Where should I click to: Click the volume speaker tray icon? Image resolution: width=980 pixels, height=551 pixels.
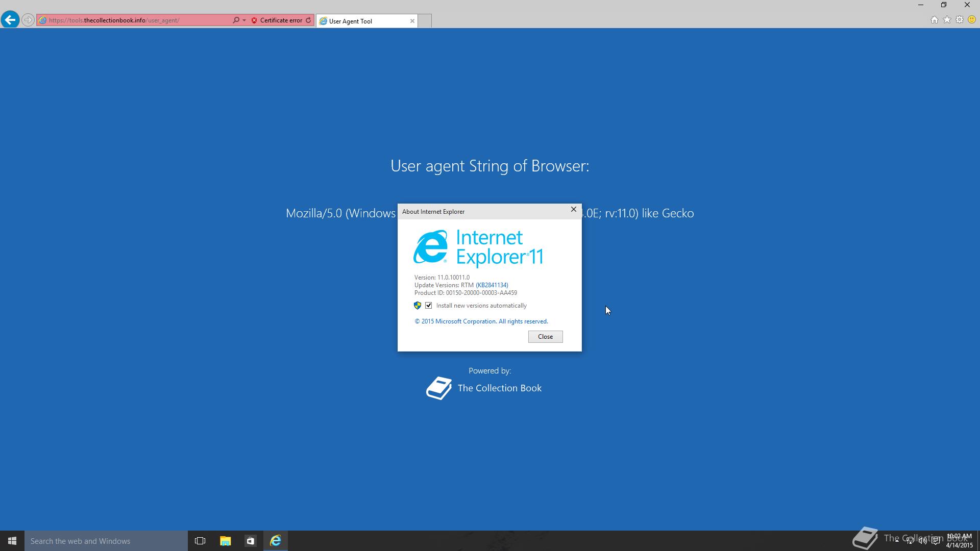tap(923, 541)
